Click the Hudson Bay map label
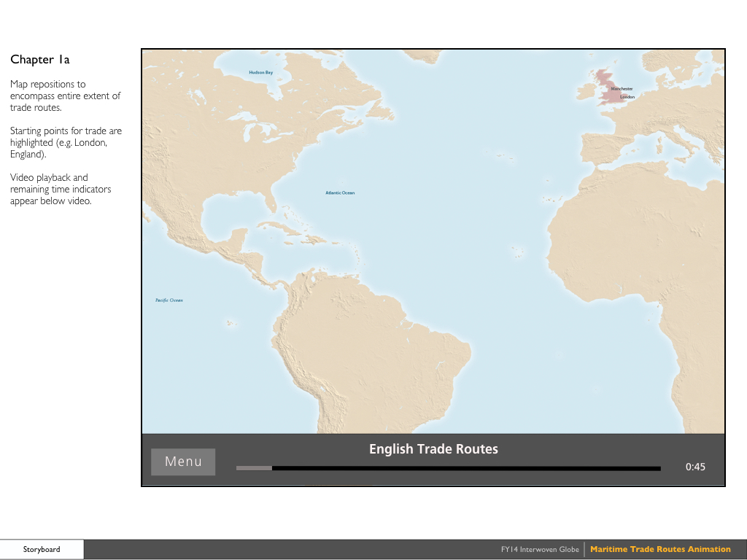Viewport: 747px width, 560px height. point(260,72)
